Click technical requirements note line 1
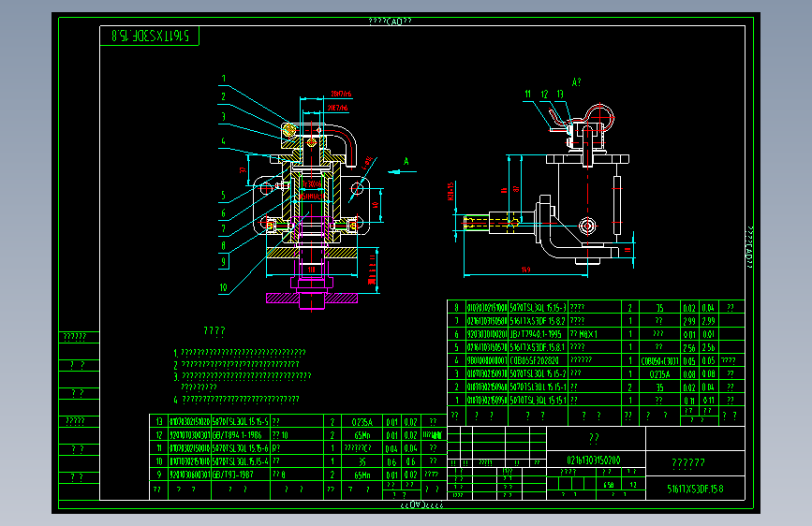Image resolution: width=812 pixels, height=526 pixels. [x=240, y=353]
